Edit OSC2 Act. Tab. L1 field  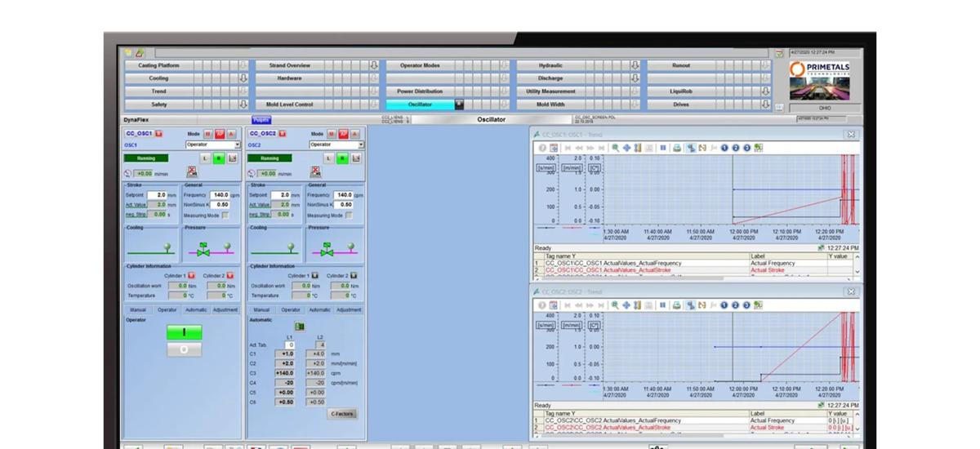coord(289,345)
